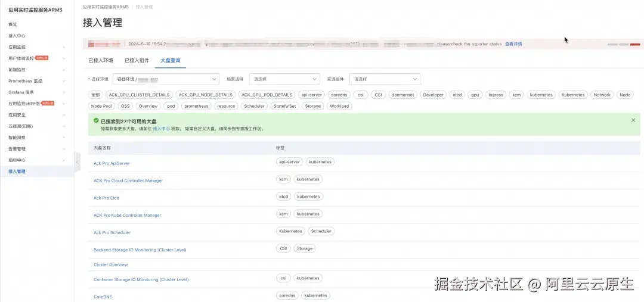Filter by ACK_GPU_CLUSTER_DETAILS tag
Image resolution: width=644 pixels, height=302 pixels.
139,95
